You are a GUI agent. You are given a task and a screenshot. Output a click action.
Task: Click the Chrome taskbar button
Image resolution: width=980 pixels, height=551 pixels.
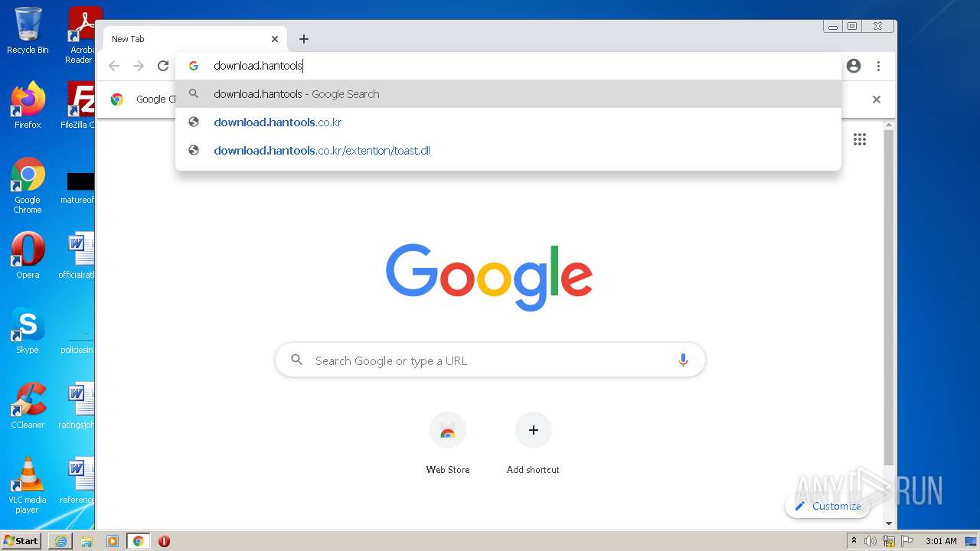coord(139,541)
